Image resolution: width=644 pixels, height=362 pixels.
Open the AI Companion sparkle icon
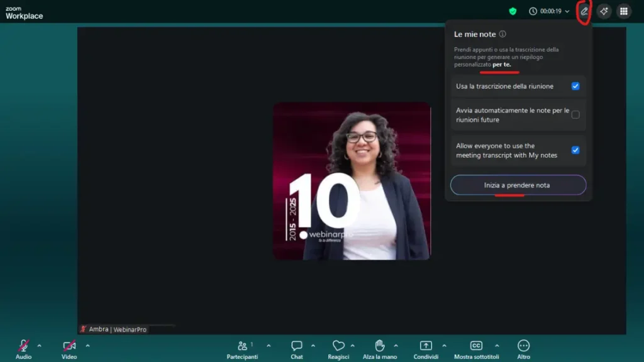point(604,11)
